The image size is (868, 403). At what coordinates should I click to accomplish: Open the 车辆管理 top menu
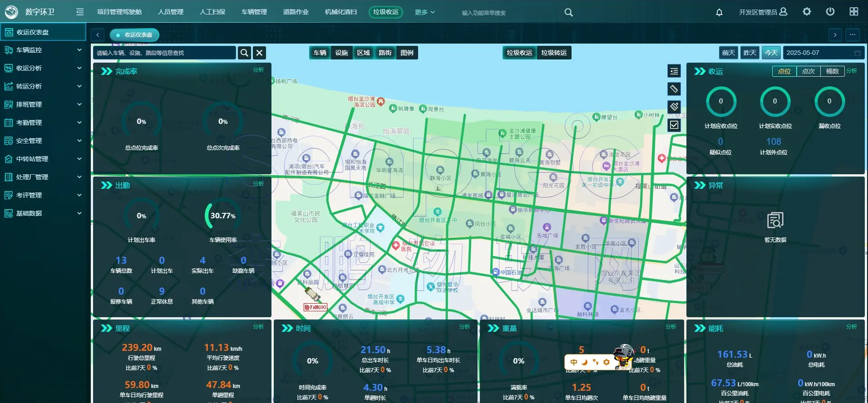[254, 12]
